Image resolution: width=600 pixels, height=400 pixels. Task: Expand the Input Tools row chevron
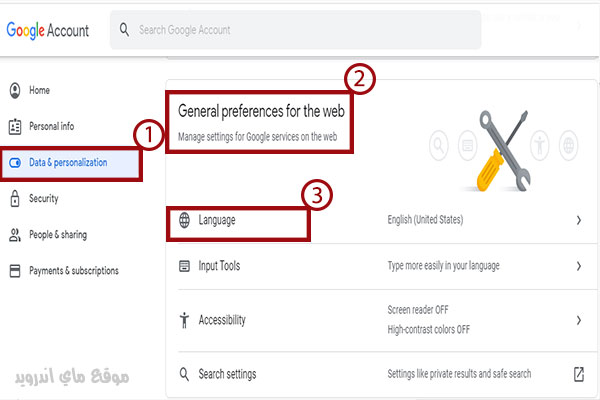point(579,266)
